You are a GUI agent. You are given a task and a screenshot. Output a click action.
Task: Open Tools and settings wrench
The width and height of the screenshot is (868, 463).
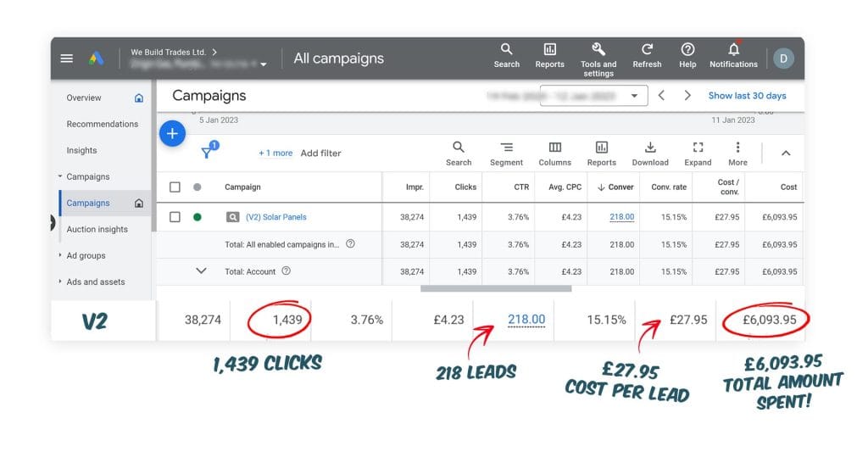coord(598,49)
